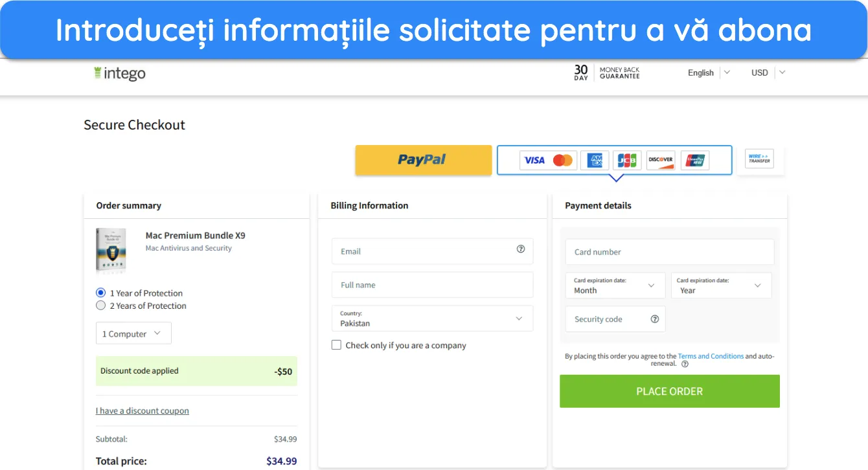Check the company checkbox
This screenshot has width=868, height=470.
[336, 345]
